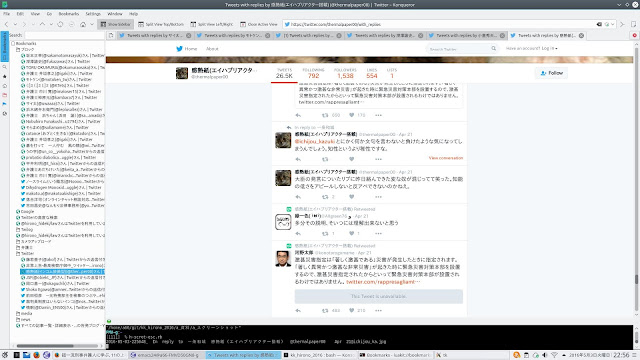Open the KDE application launcher
640x360 pixels.
click(x=5, y=355)
